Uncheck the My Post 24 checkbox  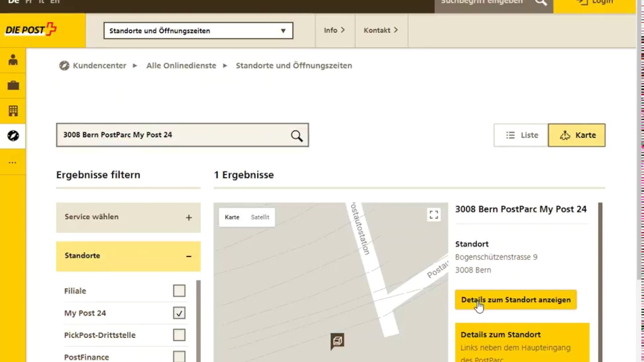click(179, 313)
